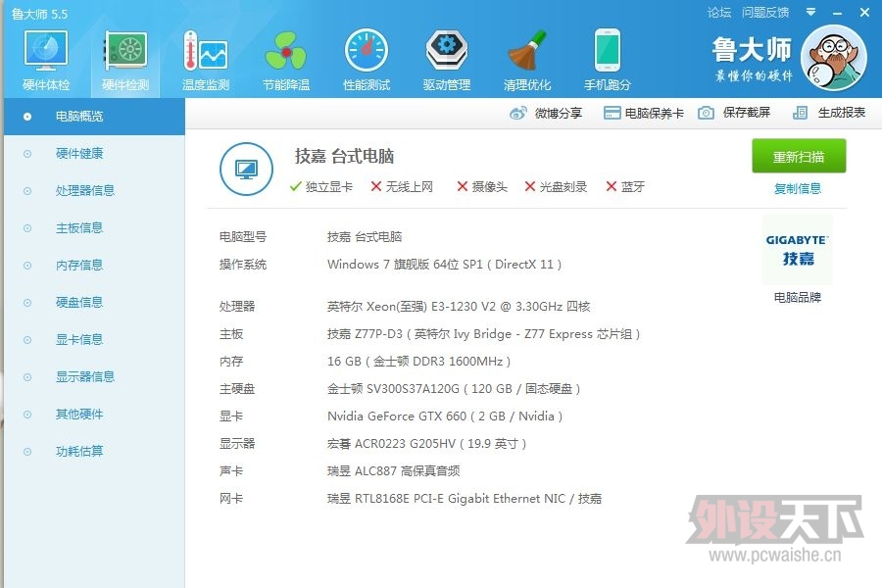
Task: Click the green 重新扫描 button
Action: click(x=799, y=157)
